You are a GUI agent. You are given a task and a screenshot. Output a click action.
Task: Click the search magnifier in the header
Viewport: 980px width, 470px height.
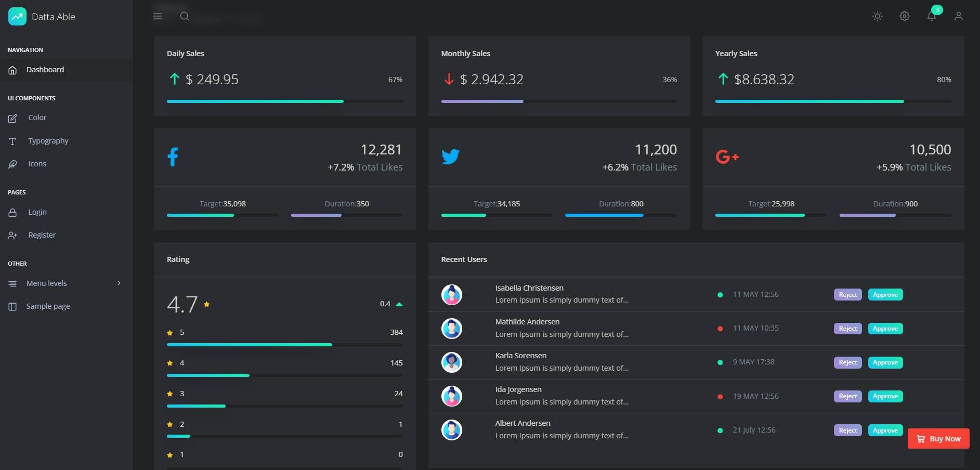[185, 16]
